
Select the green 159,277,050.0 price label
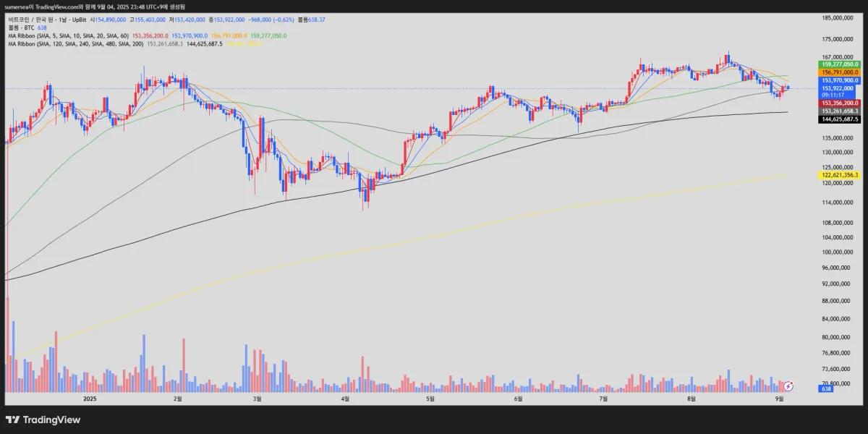[x=840, y=64]
